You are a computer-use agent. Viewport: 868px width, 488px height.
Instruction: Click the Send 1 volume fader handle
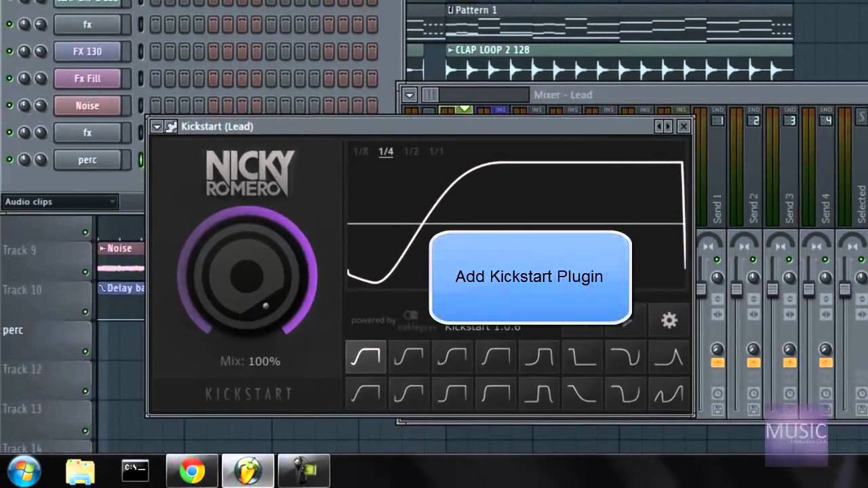coord(701,290)
